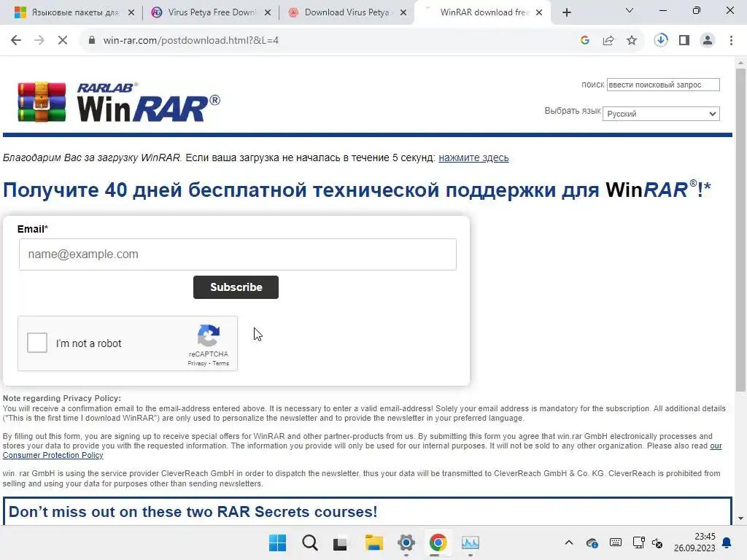Close the 'Virus Petya Free Download' tab
Screen dimensions: 747x560
tap(268, 13)
